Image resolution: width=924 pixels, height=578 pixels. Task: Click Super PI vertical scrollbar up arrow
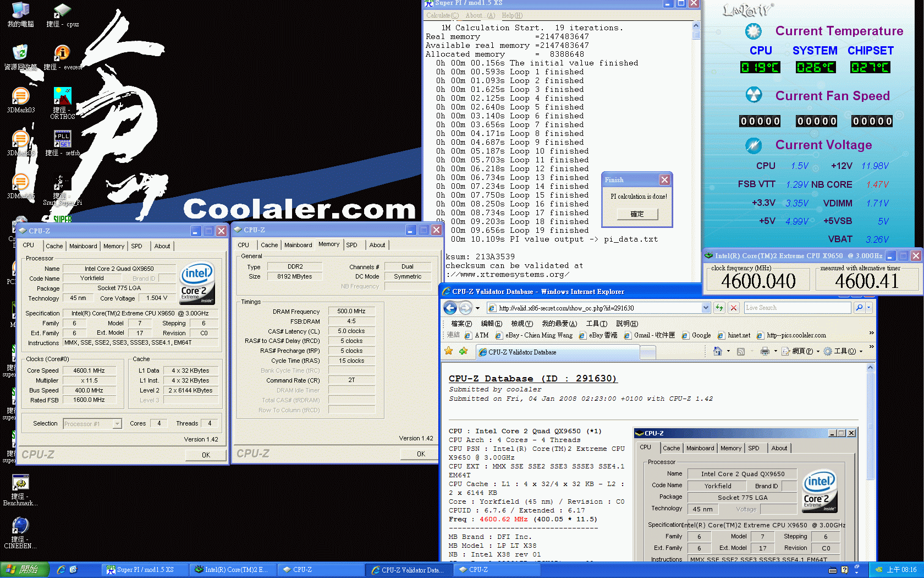tap(696, 26)
